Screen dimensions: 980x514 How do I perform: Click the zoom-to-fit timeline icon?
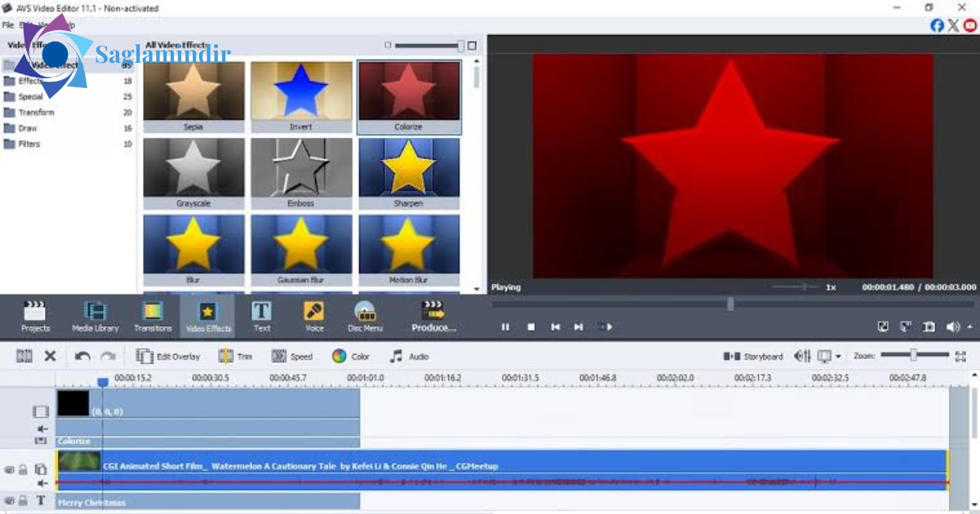pyautogui.click(x=960, y=356)
